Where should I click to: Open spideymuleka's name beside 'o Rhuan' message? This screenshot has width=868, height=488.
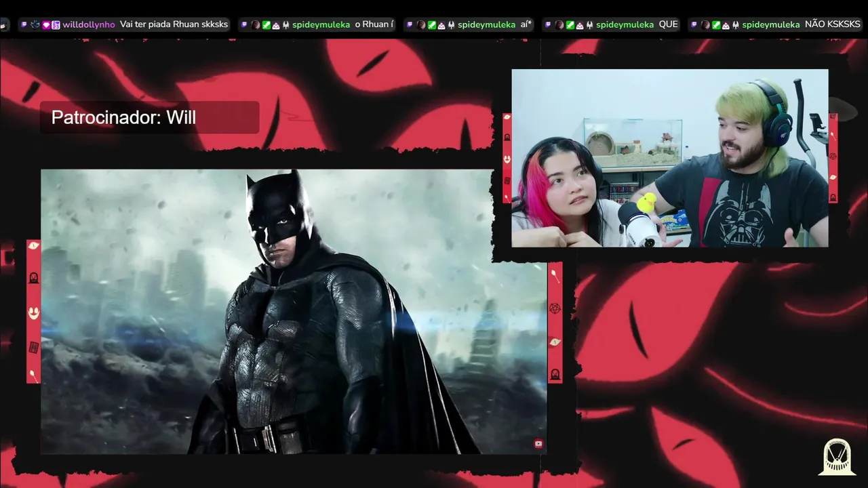coord(321,24)
